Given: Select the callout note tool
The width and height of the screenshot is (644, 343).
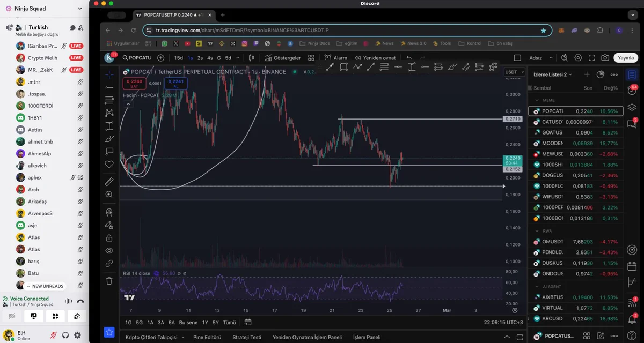Looking at the screenshot, I should pos(109,152).
